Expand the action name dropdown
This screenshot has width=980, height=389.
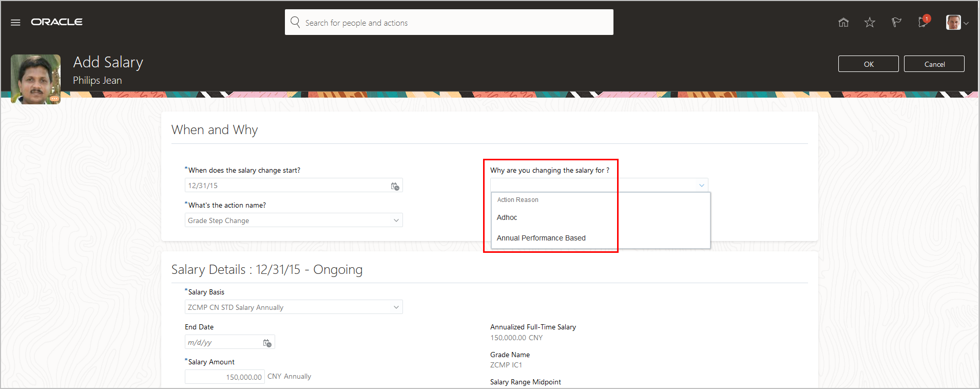click(396, 220)
